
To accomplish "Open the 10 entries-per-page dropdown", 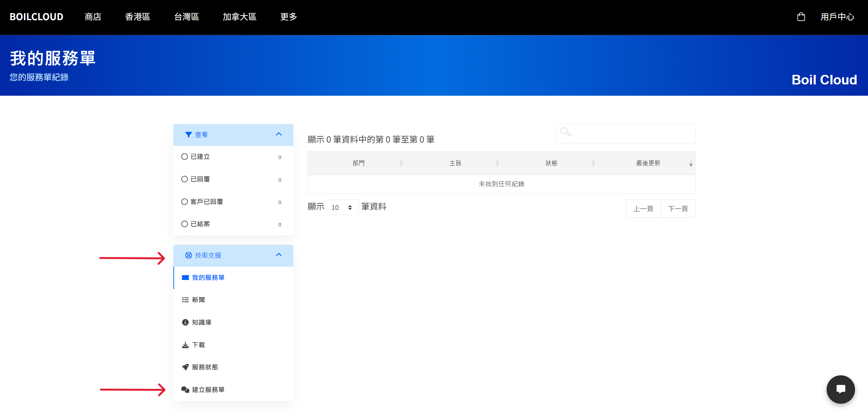I will pos(342,207).
